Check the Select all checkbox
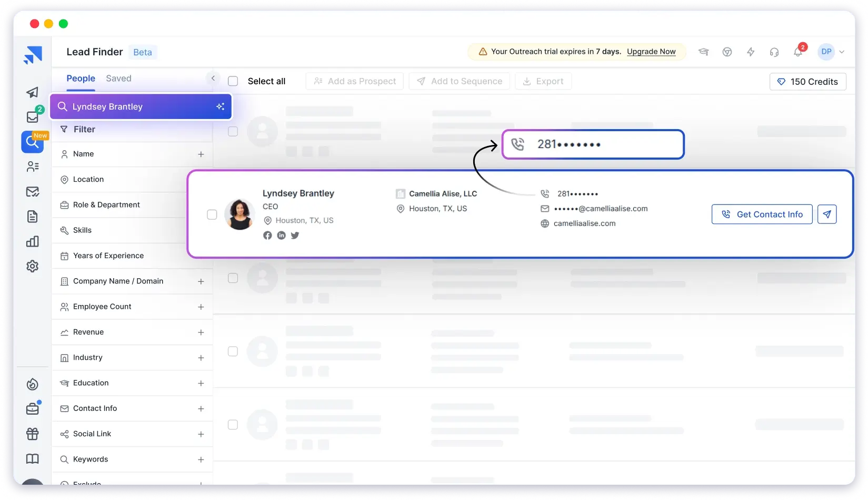The image size is (868, 500). click(x=233, y=81)
